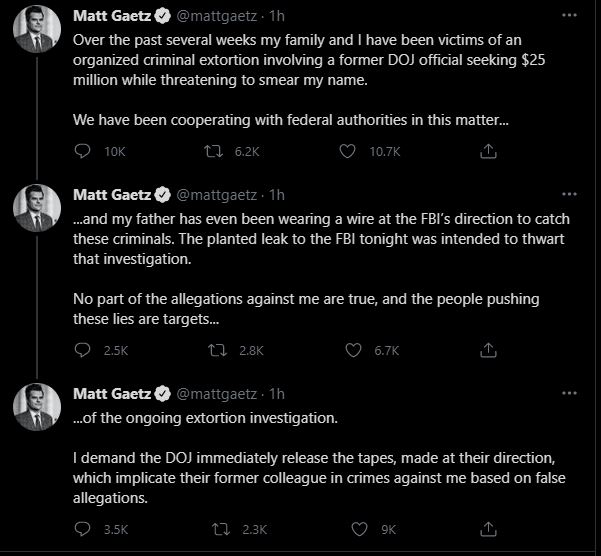Share the third tweet about the tapes
This screenshot has height=556, width=601.
(488, 529)
